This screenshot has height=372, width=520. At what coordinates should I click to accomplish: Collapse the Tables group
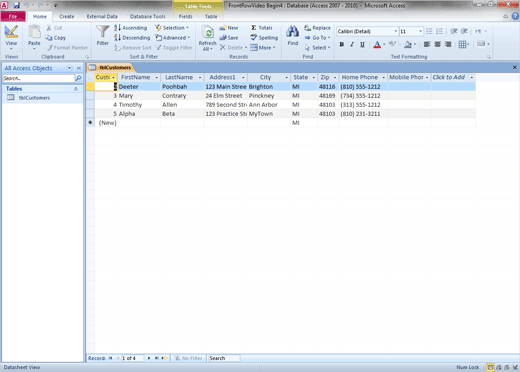(76, 89)
